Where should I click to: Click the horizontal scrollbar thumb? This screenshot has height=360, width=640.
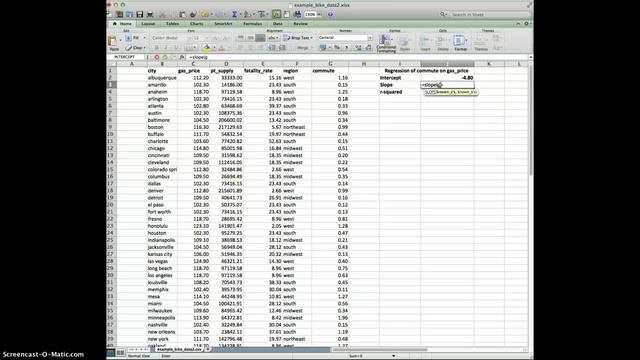[x=380, y=350]
